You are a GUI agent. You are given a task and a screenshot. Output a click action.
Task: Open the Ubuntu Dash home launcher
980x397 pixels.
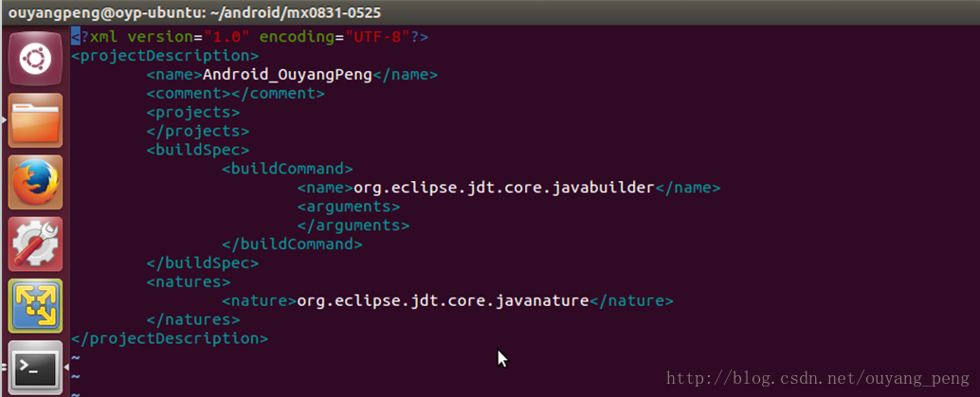point(35,59)
